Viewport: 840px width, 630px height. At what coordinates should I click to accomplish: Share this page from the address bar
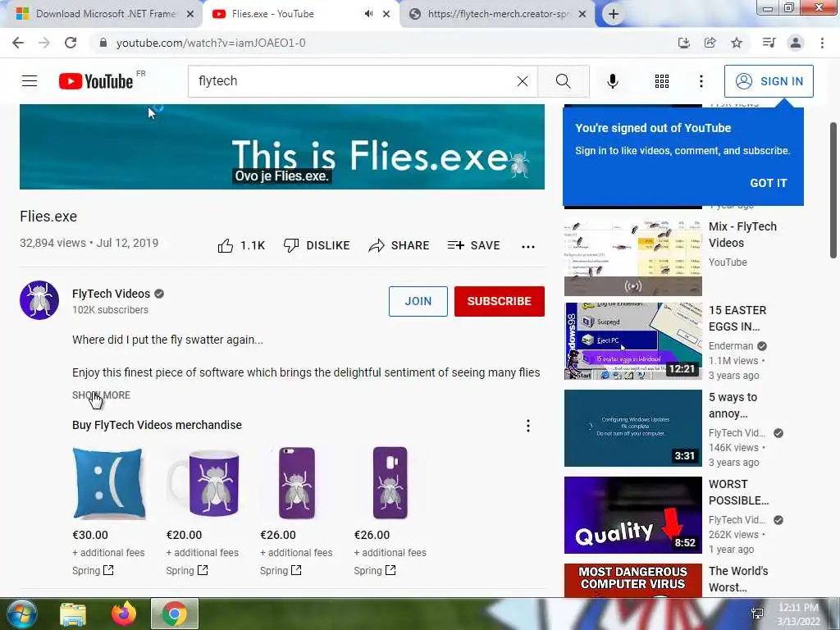[710, 43]
